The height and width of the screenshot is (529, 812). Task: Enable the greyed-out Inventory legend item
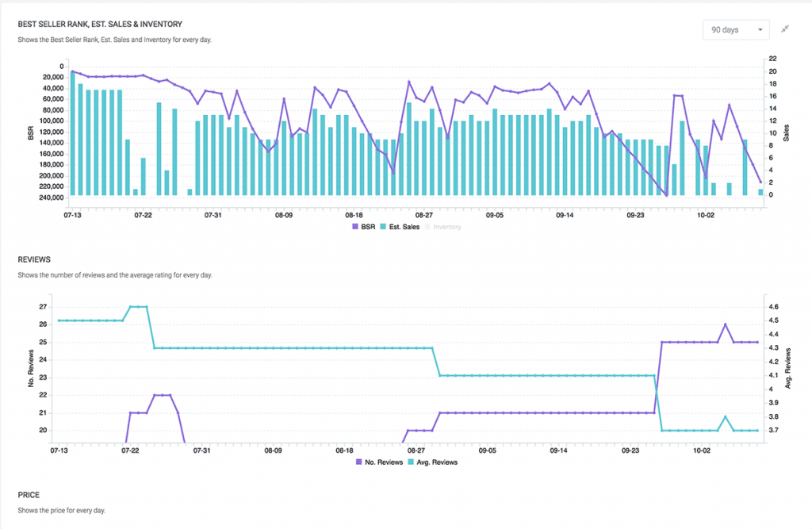click(x=446, y=227)
